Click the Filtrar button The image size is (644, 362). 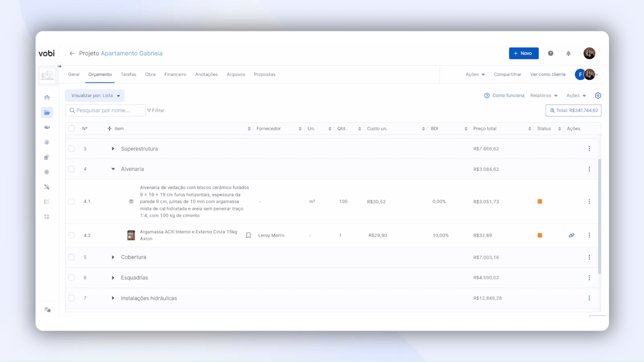(156, 111)
